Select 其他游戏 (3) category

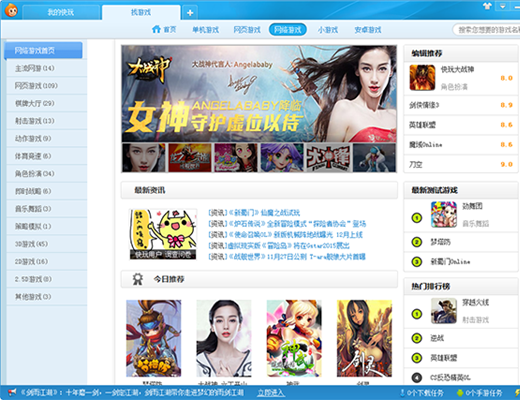(47, 297)
